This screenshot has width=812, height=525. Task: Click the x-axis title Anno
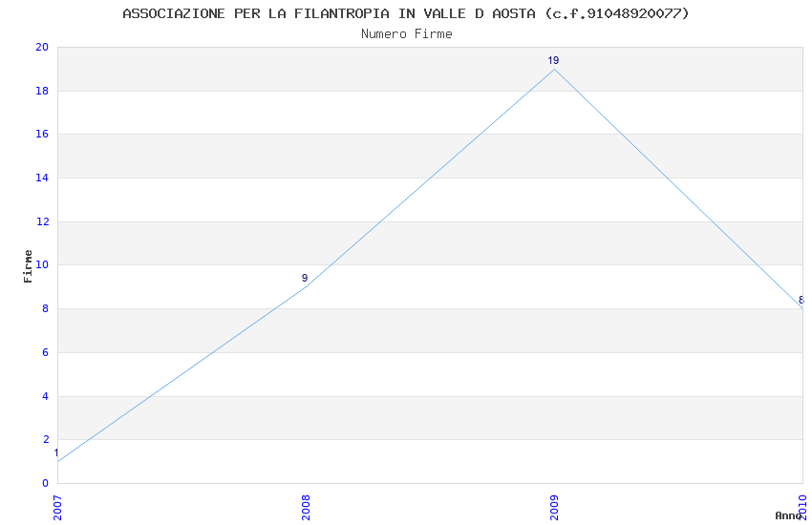pos(788,515)
